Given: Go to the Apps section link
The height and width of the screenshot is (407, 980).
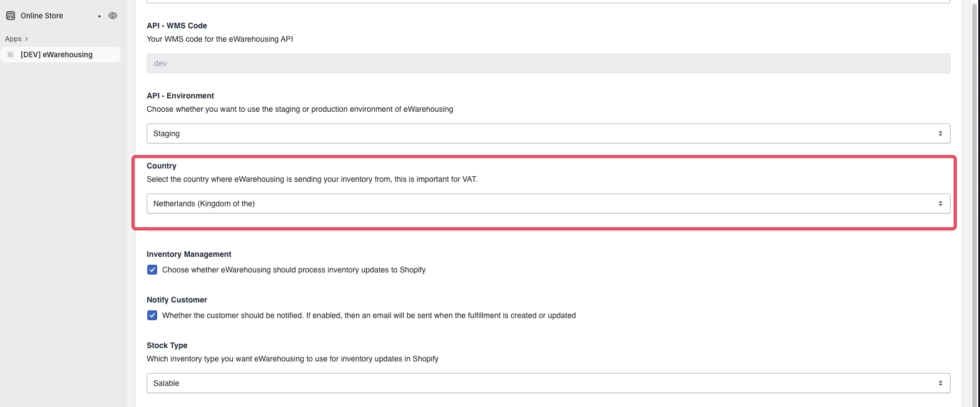Looking at the screenshot, I should [13, 39].
